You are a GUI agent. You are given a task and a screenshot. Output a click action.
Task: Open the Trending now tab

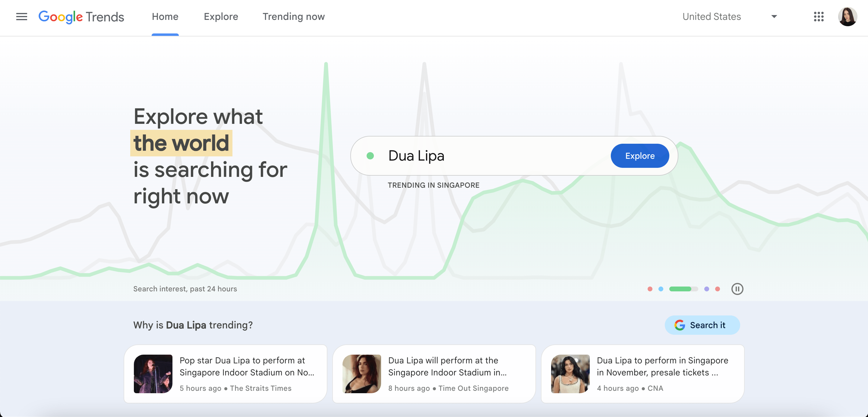293,17
